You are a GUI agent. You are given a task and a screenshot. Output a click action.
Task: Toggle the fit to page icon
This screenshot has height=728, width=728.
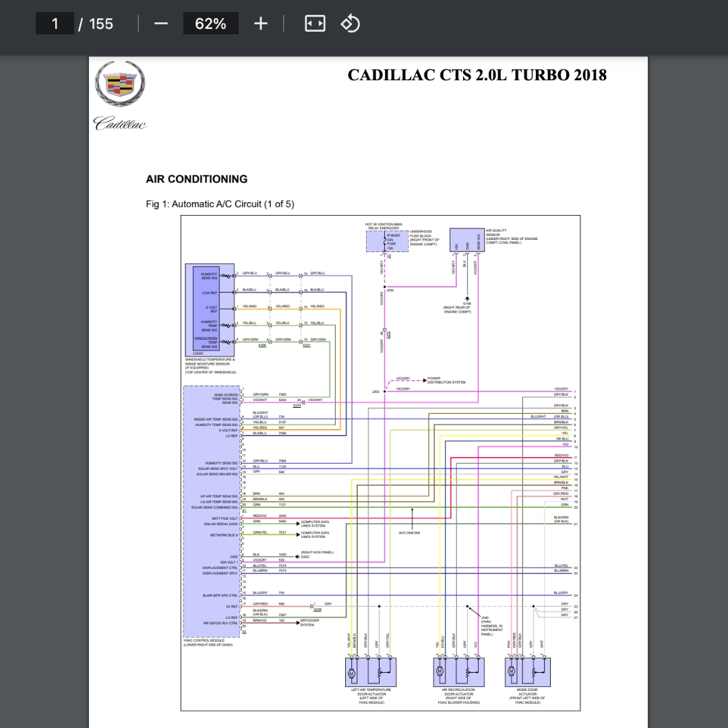(x=315, y=23)
